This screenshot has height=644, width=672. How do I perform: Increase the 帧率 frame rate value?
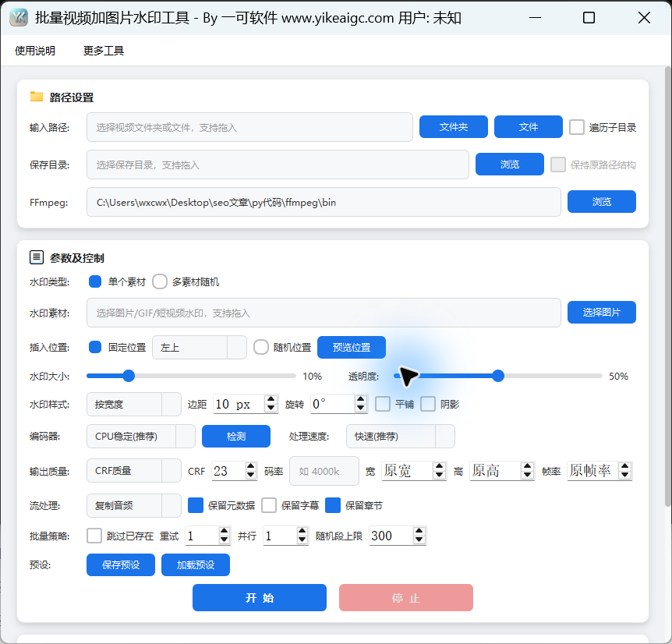click(625, 466)
